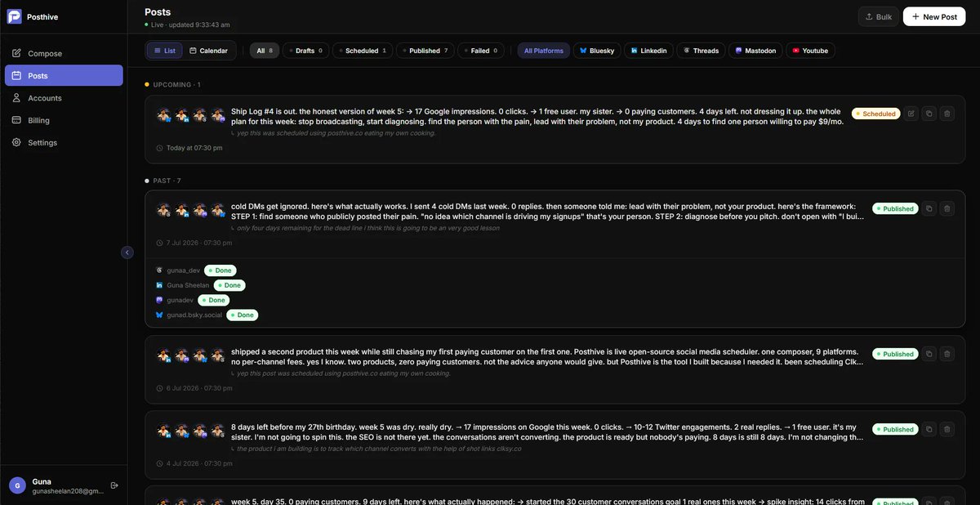Click the 4 Jul 2026 · 07:30 pm timestamp

click(x=199, y=463)
